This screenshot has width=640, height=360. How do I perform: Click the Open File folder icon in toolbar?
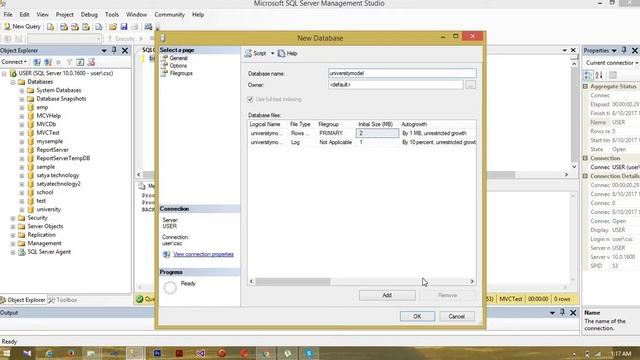[113, 27]
